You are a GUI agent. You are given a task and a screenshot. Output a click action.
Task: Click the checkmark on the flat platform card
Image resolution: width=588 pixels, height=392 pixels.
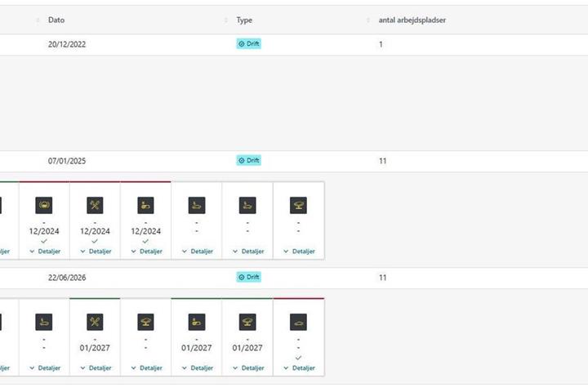pyautogui.click(x=298, y=358)
